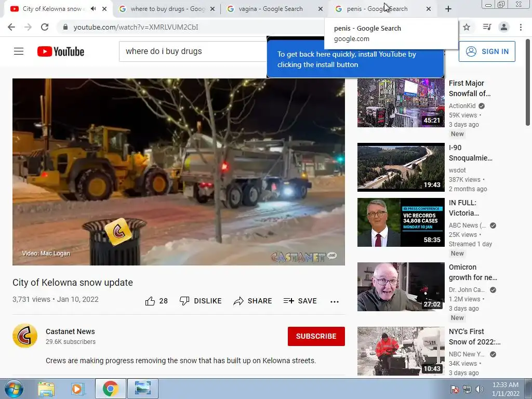Image resolution: width=532 pixels, height=399 pixels.
Task: Open the media control icon in toolbar
Action: pyautogui.click(x=487, y=27)
